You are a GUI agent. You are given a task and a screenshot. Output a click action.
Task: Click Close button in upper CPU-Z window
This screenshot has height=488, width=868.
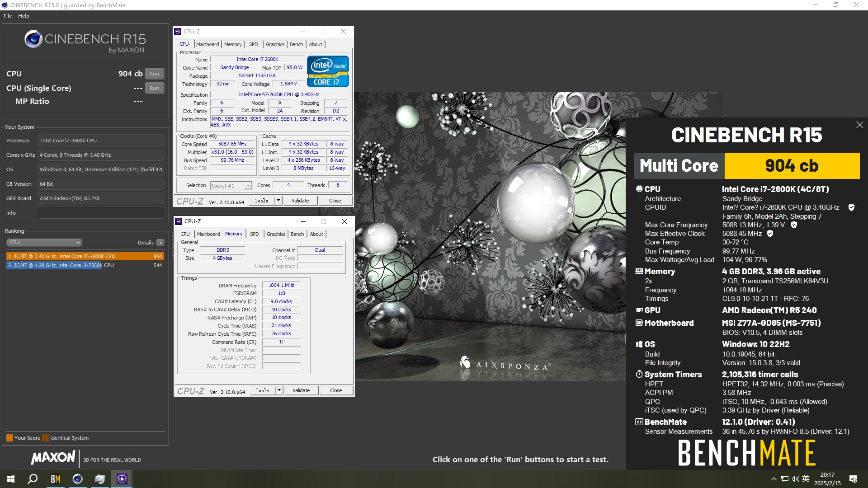point(335,201)
